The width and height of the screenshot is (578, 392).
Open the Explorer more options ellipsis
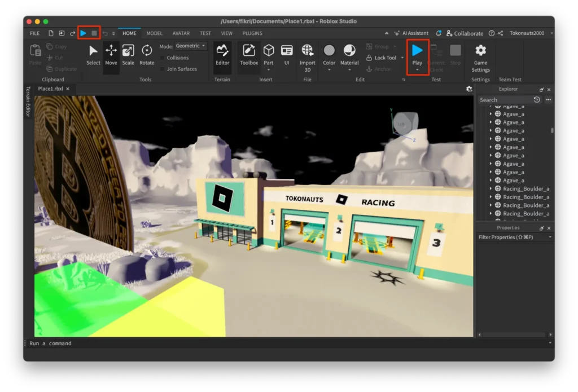[x=549, y=100]
